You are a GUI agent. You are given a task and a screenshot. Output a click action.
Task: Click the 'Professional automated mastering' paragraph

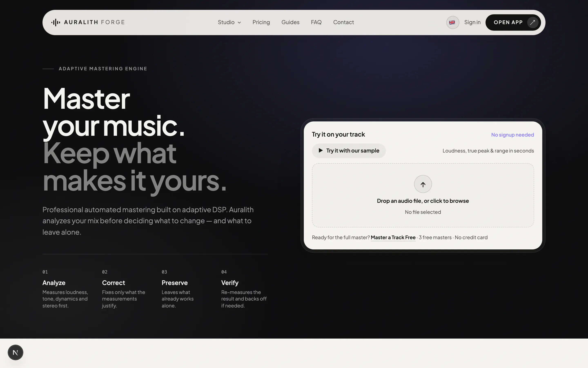(x=148, y=221)
